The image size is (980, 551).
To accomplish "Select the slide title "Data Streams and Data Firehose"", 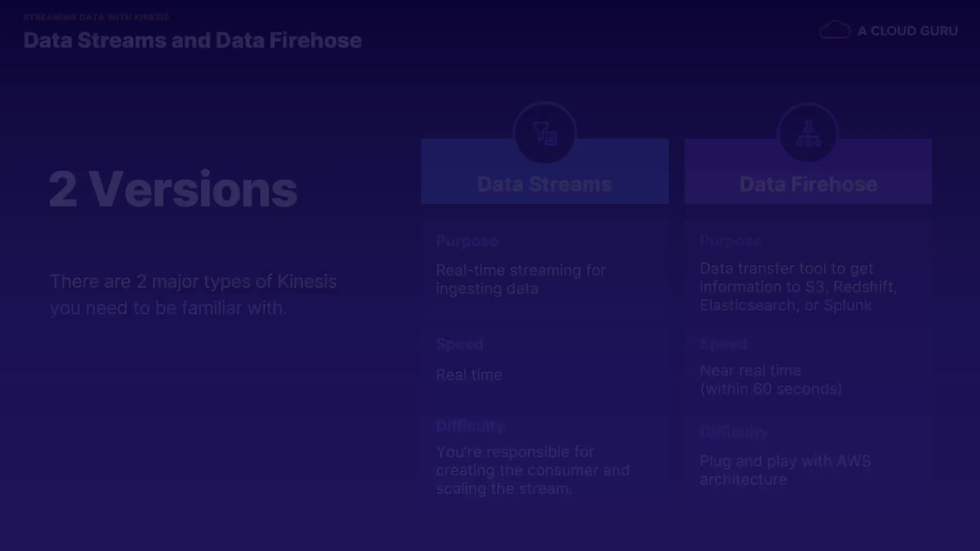I will (x=192, y=40).
